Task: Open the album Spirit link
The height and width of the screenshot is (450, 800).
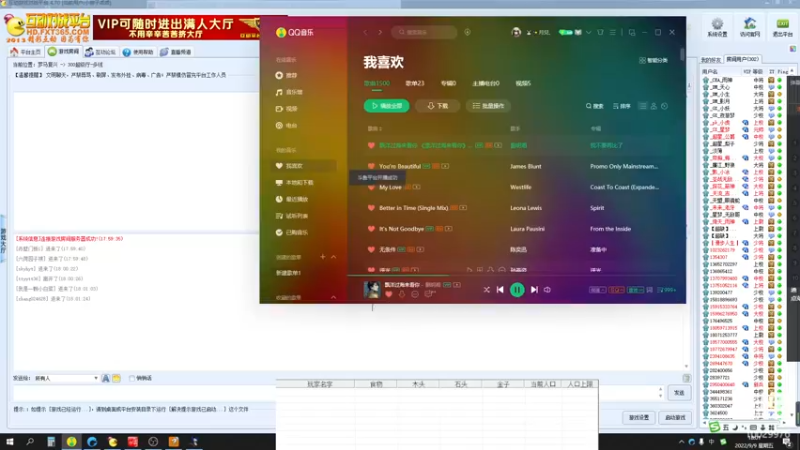Action: (x=597, y=208)
